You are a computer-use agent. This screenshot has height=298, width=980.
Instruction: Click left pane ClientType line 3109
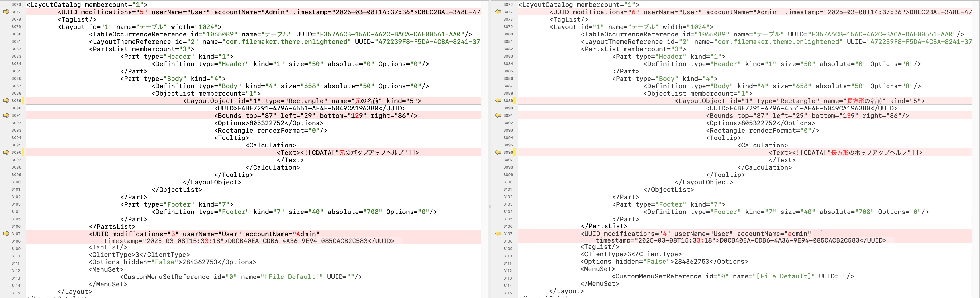139,255
